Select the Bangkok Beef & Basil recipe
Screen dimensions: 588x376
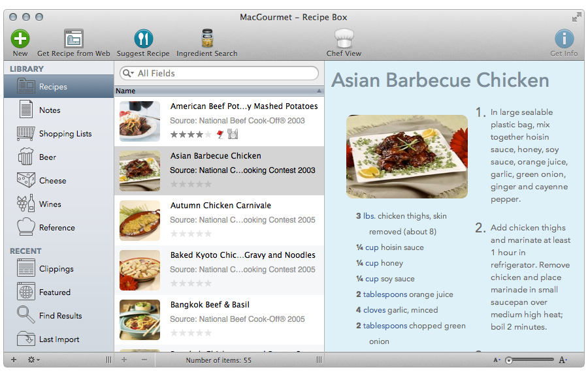(219, 320)
